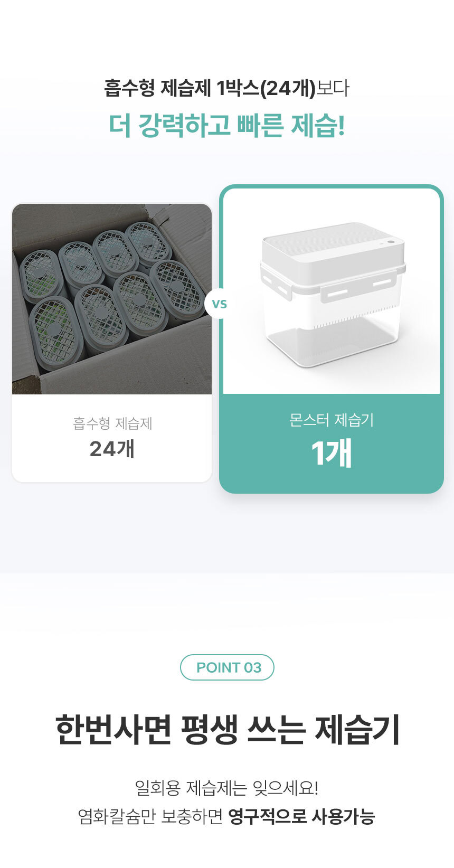
Task: Select the Monster dehumidifier product image
Action: pyautogui.click(x=332, y=291)
